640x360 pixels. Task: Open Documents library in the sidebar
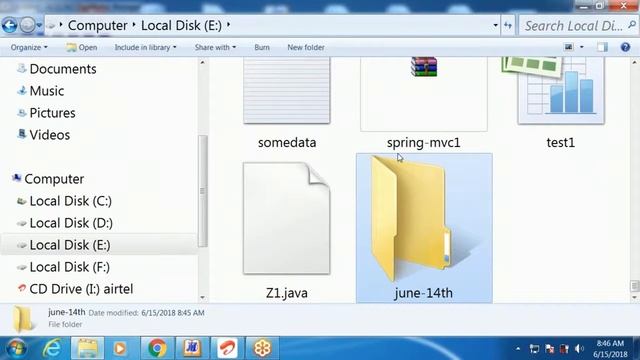coord(63,69)
